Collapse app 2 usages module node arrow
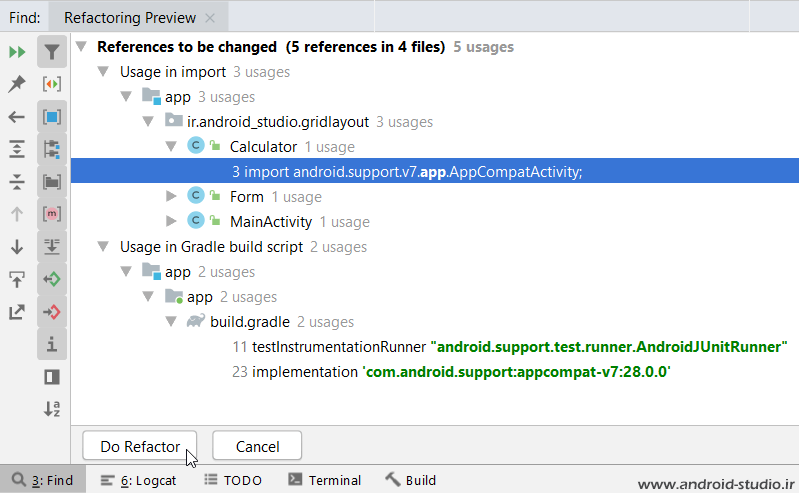 click(126, 271)
